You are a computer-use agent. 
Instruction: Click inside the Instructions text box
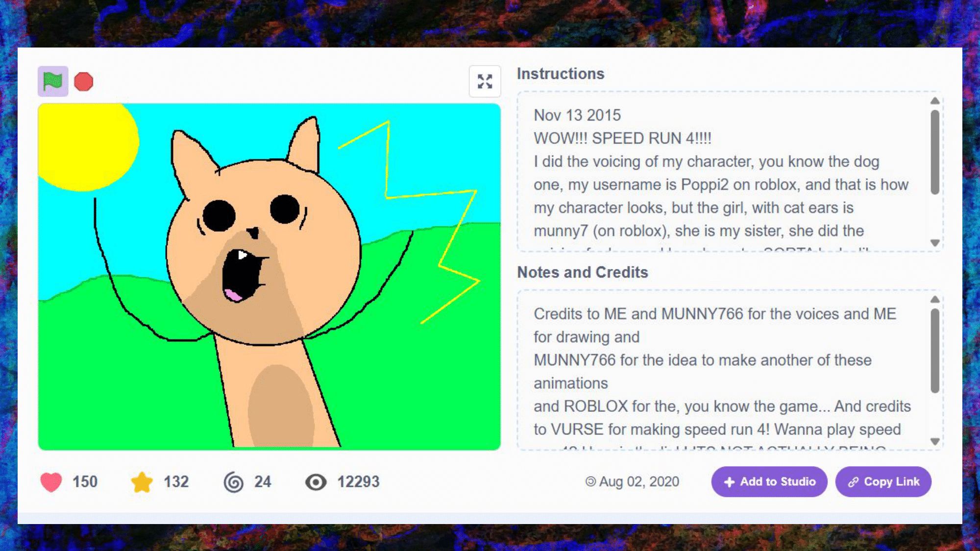coord(723,171)
